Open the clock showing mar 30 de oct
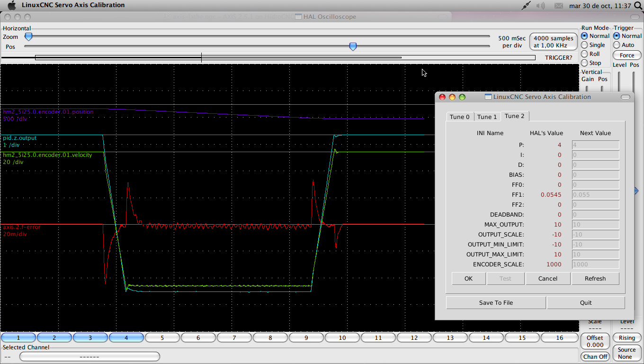The width and height of the screenshot is (644, 364). 600,6
